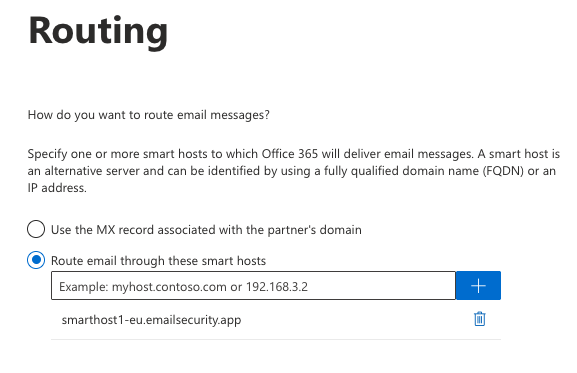Click the divider line below the smart host entry
Screen dimensions: 577x373
[x=276, y=339]
